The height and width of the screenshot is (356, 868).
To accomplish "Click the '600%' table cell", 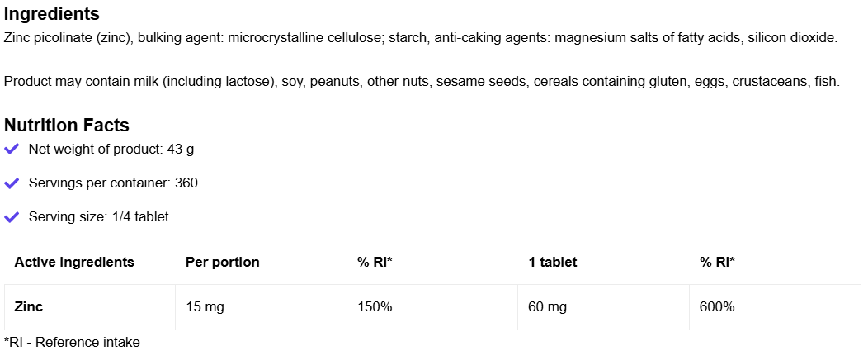I will [717, 307].
